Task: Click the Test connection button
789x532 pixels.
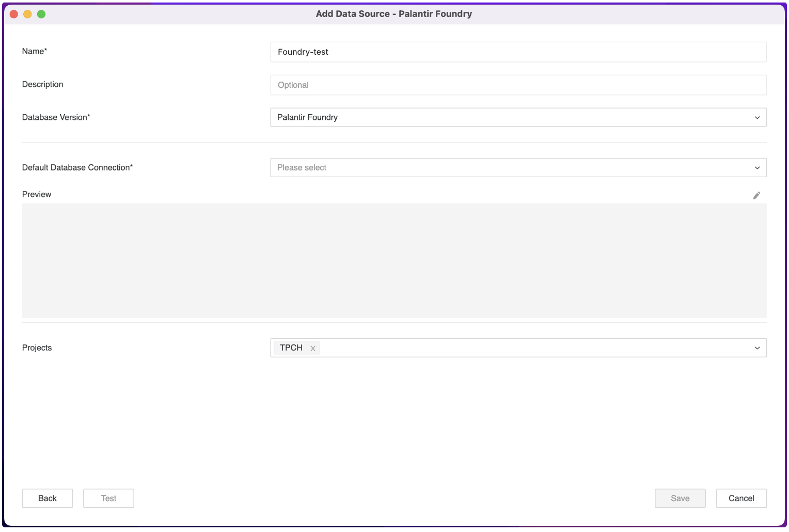Action: [x=108, y=498]
